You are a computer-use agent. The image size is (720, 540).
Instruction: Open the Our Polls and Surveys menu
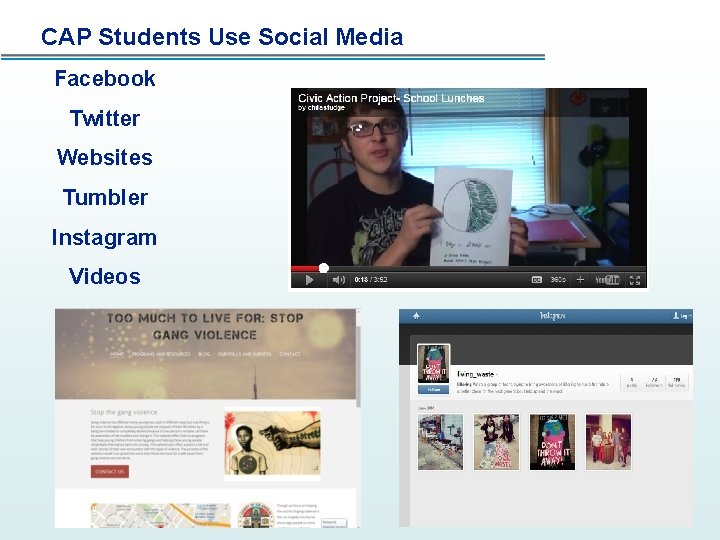(244, 354)
